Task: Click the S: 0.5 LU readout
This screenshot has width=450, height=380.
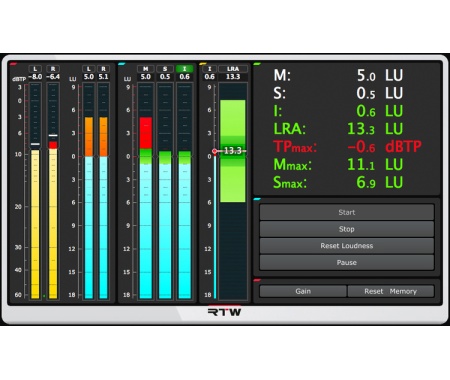Action: [x=338, y=93]
